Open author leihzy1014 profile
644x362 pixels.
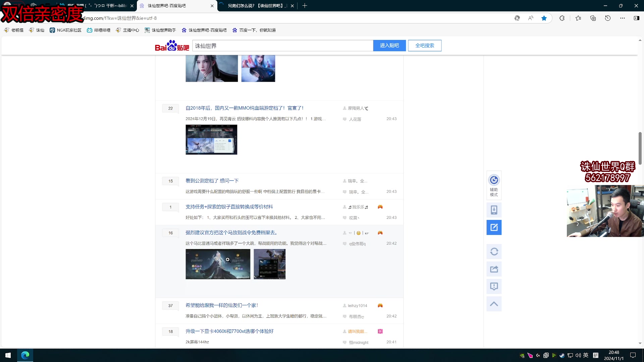click(358, 306)
